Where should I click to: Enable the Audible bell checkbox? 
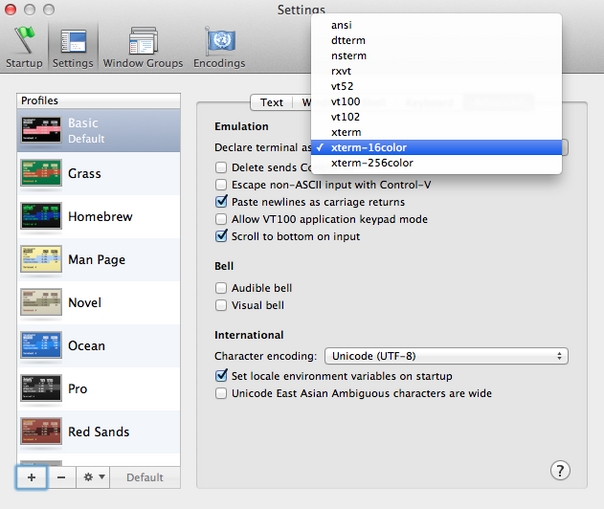coord(222,288)
